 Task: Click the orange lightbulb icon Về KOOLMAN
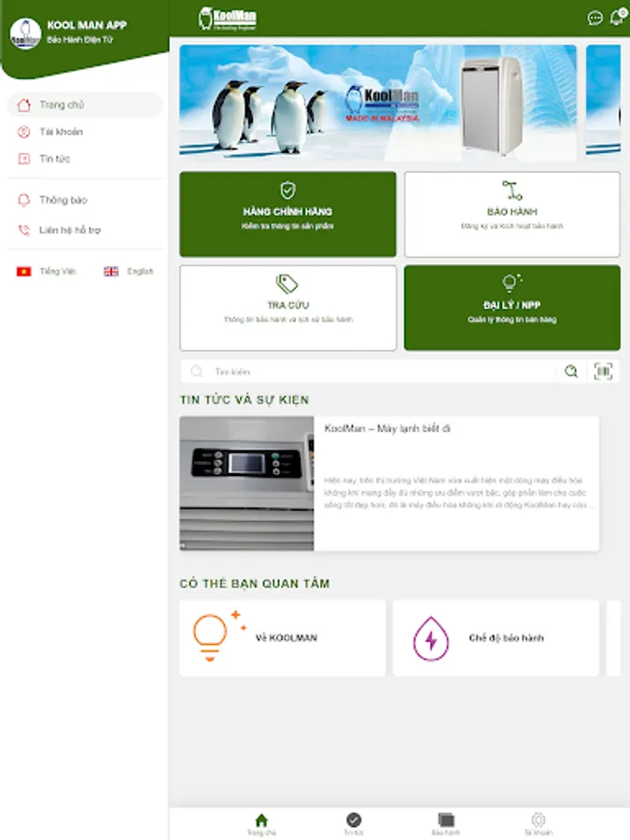[218, 636]
